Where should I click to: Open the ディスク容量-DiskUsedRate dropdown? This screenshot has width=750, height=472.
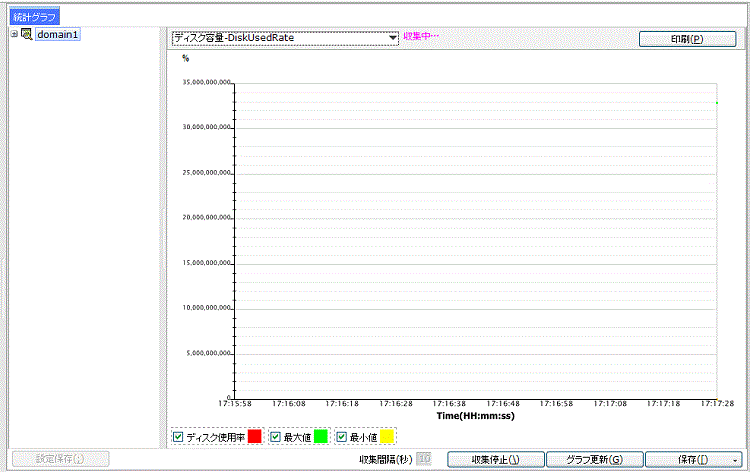coord(393,38)
